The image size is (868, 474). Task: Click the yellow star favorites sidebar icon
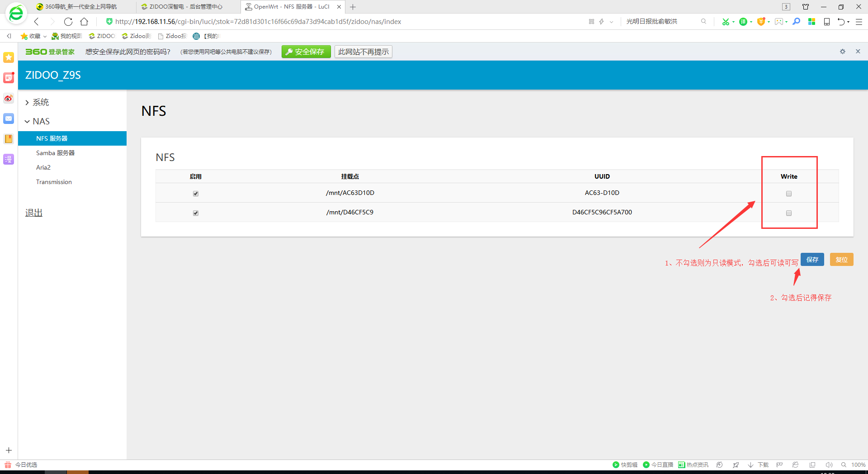9,57
